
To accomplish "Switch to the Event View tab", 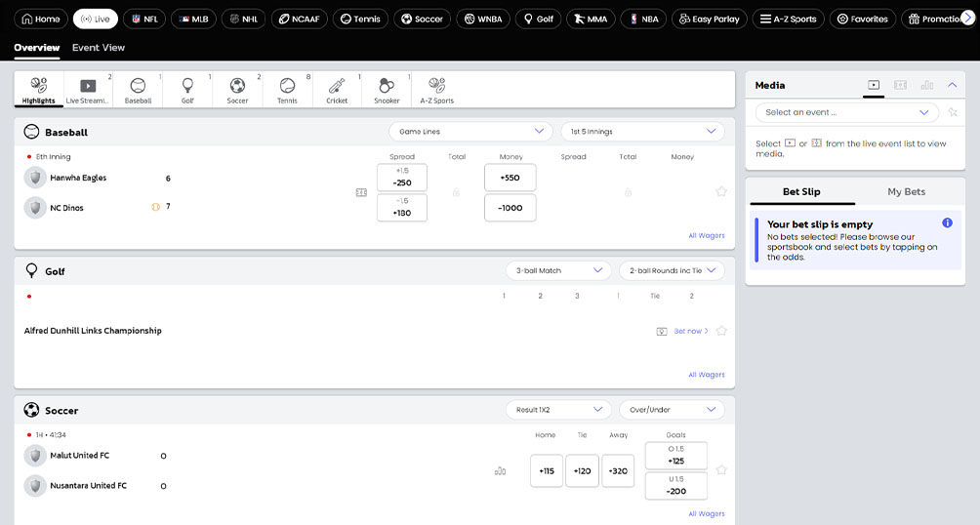I will point(99,48).
